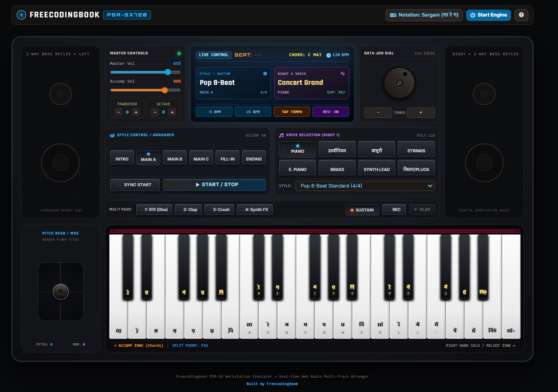This screenshot has height=392, width=558.
Task: Click START / STOP playback
Action: coord(215,185)
